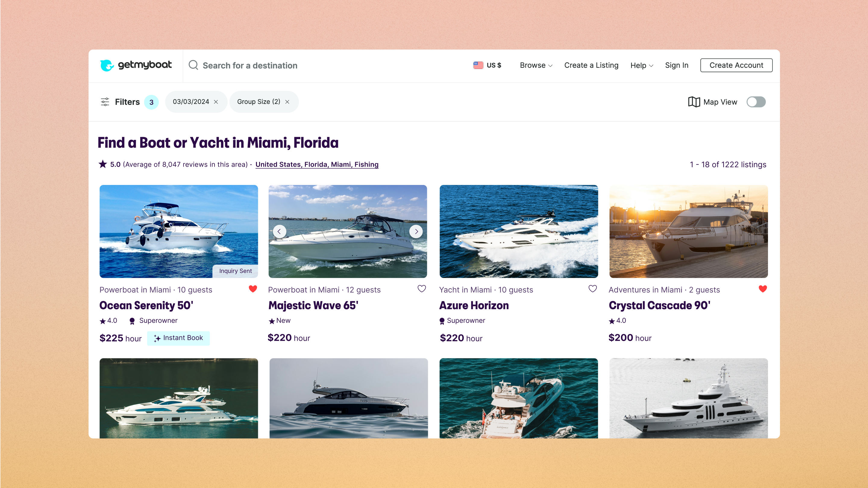Open the Filters sliders icon
868x488 pixels.
tap(105, 102)
